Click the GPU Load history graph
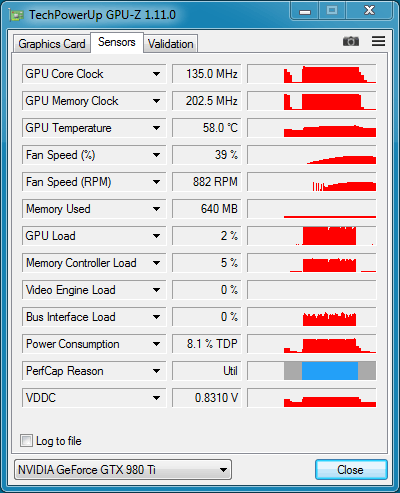The image size is (400, 493). [312, 236]
